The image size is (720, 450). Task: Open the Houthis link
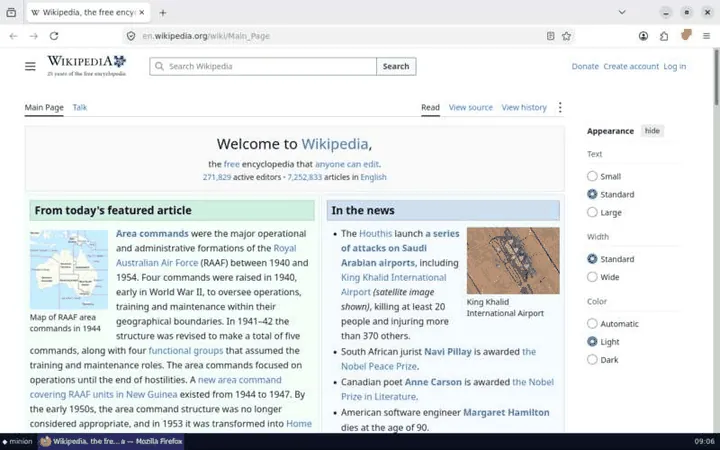[376, 234]
